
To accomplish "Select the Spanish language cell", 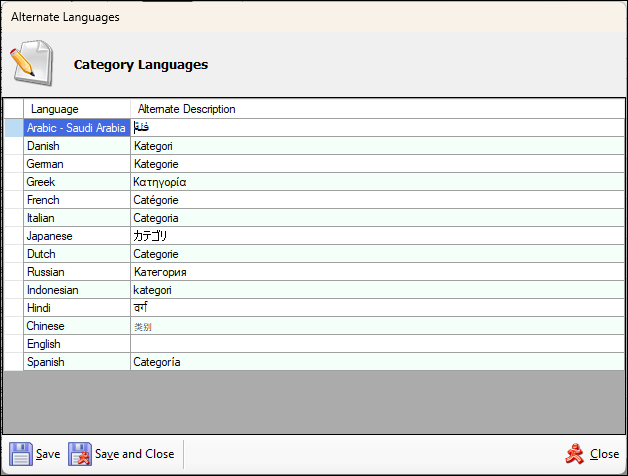I will click(77, 362).
